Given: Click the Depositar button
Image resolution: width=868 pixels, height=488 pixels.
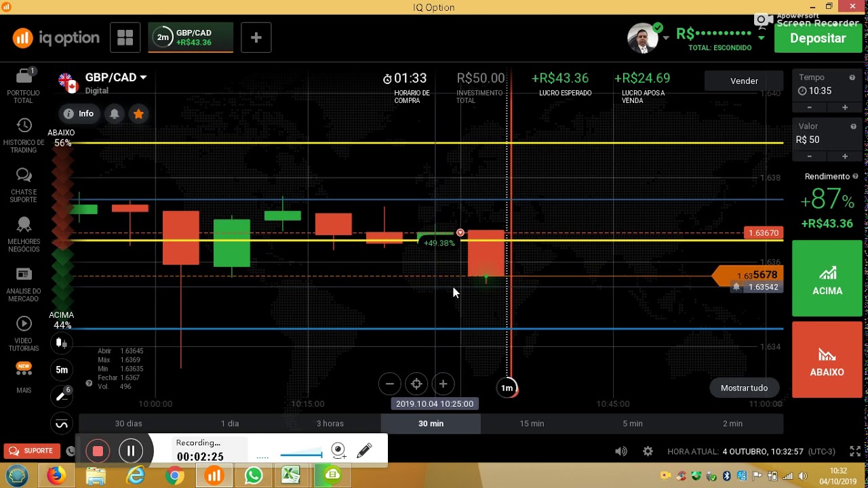Looking at the screenshot, I should coord(818,38).
